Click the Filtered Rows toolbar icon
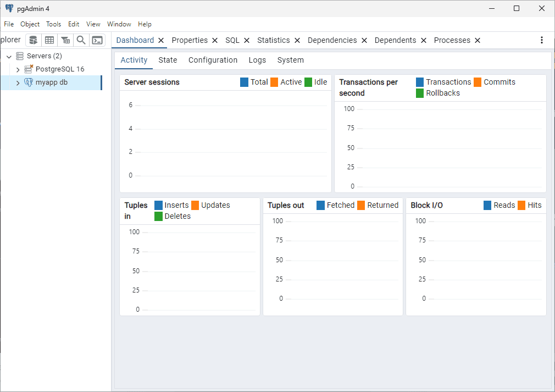 tap(65, 40)
